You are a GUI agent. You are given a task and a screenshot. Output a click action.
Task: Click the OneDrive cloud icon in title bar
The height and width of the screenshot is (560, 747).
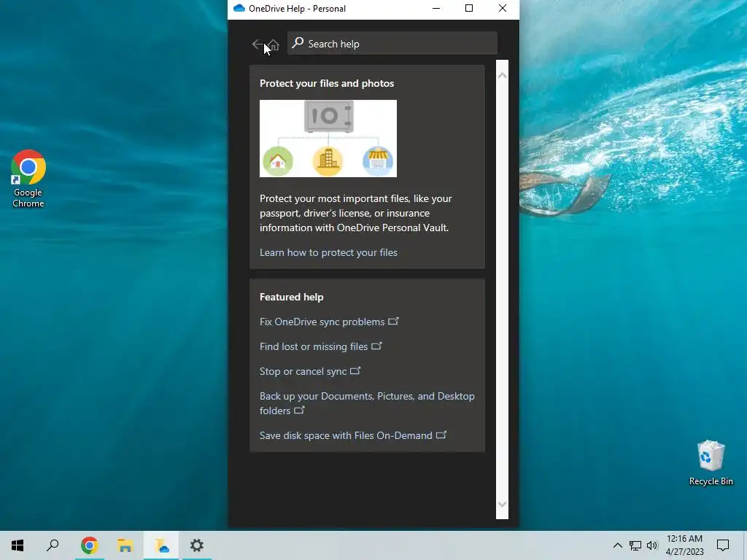click(239, 9)
